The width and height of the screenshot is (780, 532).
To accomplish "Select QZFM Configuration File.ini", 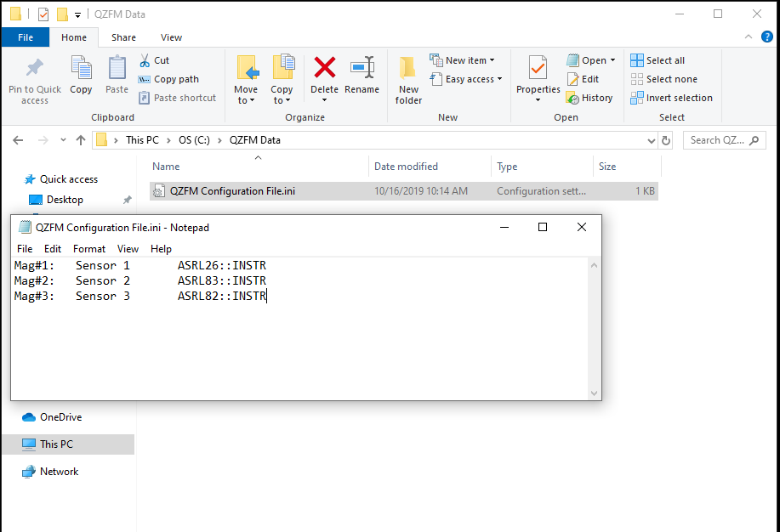I will coord(403,191).
